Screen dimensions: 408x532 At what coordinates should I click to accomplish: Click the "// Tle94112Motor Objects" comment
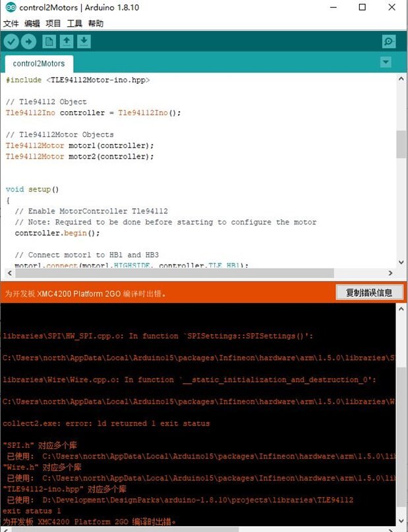click(60, 135)
